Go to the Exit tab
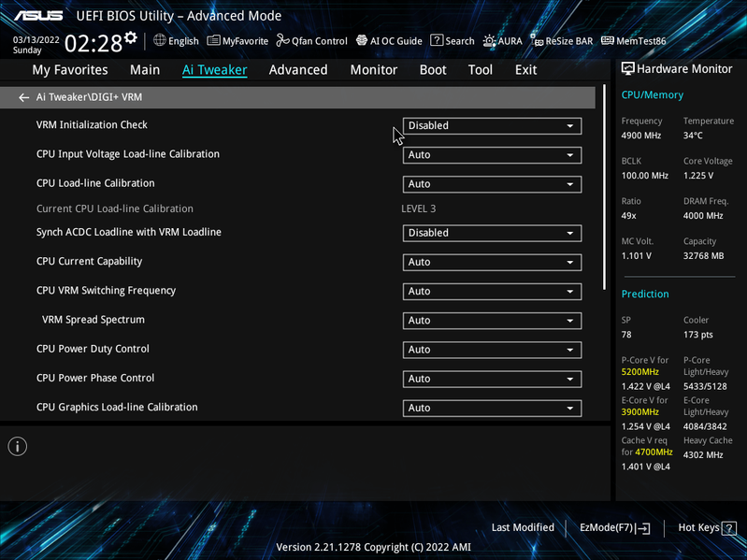The image size is (747, 560). tap(526, 70)
